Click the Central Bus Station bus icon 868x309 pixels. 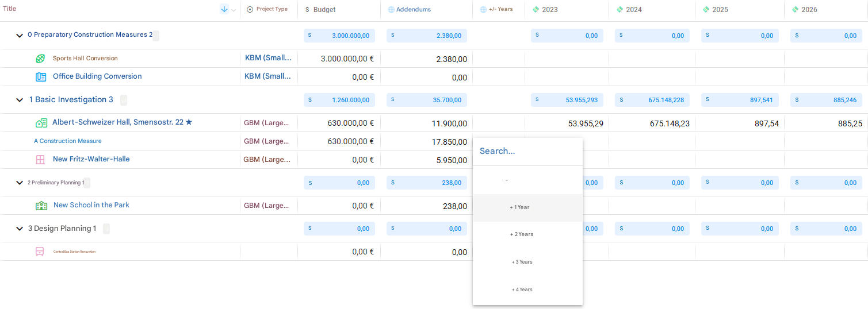coord(40,252)
